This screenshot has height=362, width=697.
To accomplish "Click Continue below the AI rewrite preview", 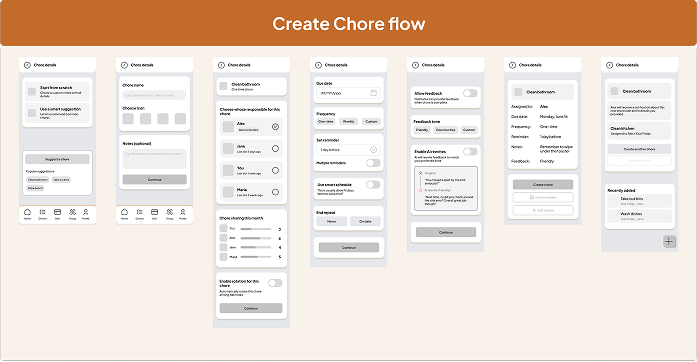I will click(x=446, y=232).
